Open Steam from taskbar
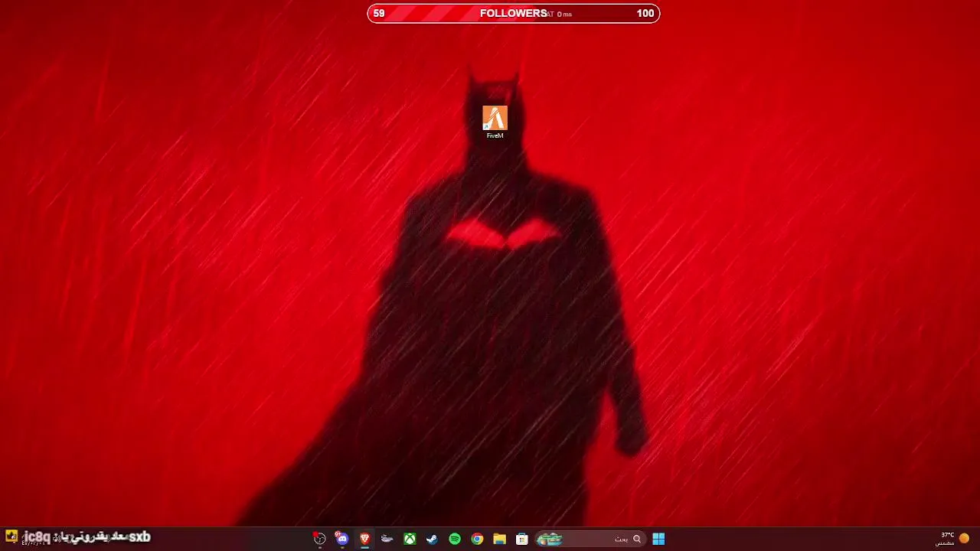980x551 pixels. pos(432,539)
